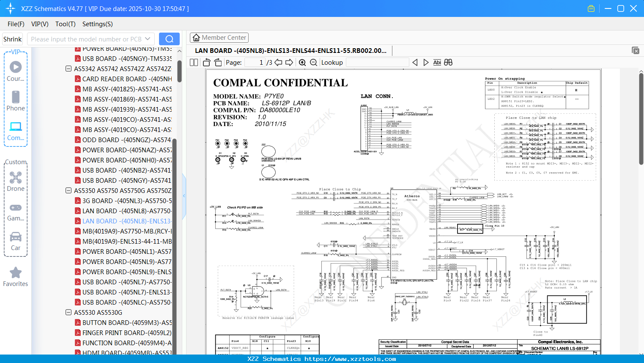
Task: Find previous lookup result triangle
Action: pyautogui.click(x=415, y=63)
